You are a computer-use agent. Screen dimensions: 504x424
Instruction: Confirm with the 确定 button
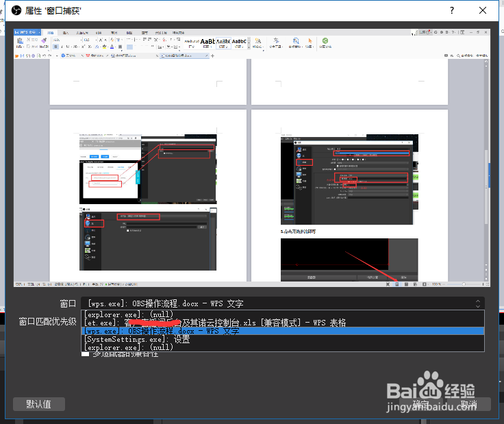tap(420, 404)
